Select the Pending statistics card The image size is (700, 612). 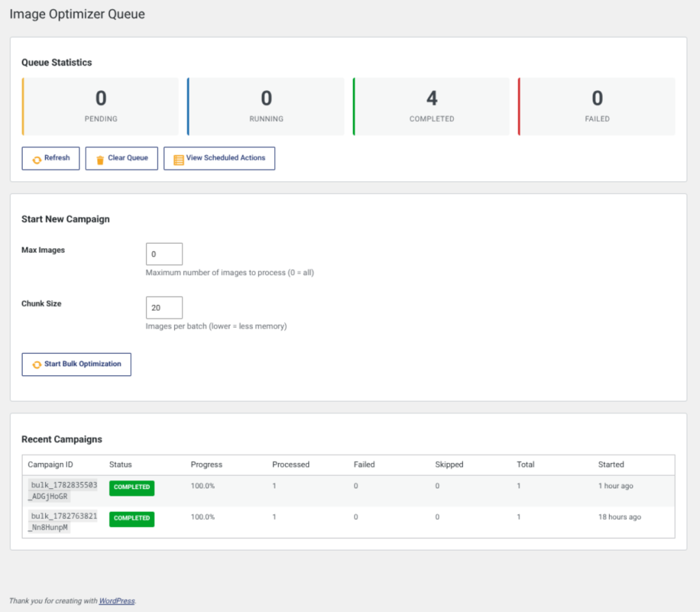[100, 106]
